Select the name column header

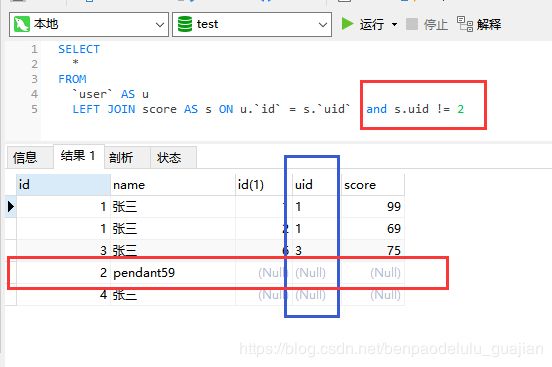coord(173,185)
